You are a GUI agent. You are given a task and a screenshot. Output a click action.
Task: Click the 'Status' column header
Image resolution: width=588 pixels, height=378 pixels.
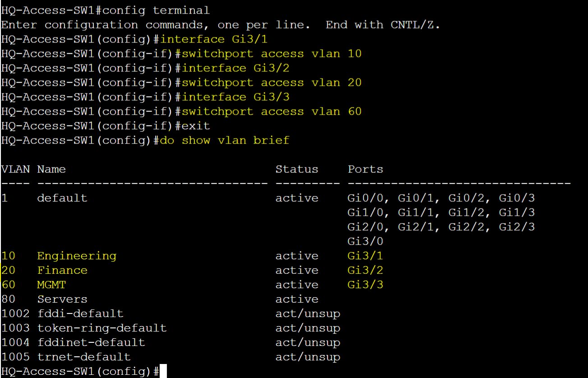[297, 169]
